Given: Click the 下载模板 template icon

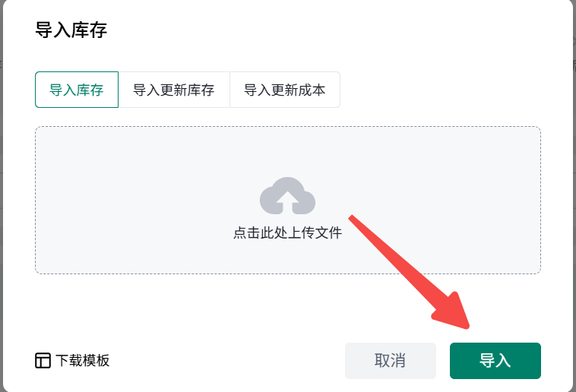Looking at the screenshot, I should pyautogui.click(x=43, y=361).
